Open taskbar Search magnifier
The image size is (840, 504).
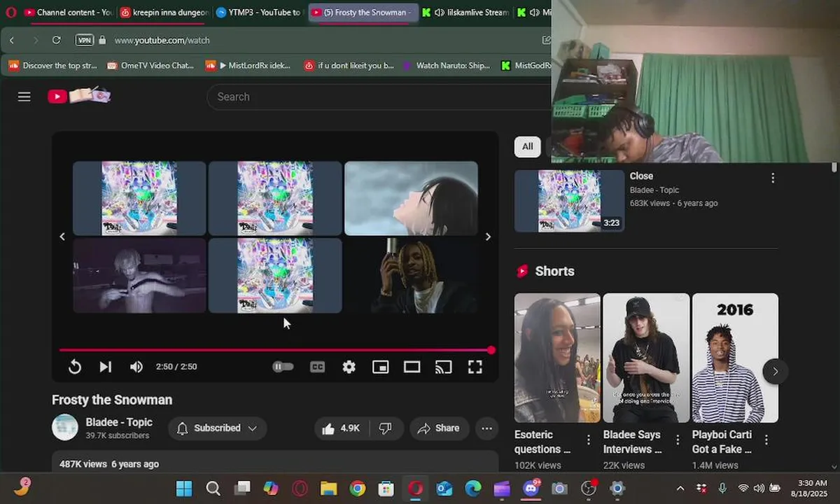(213, 488)
